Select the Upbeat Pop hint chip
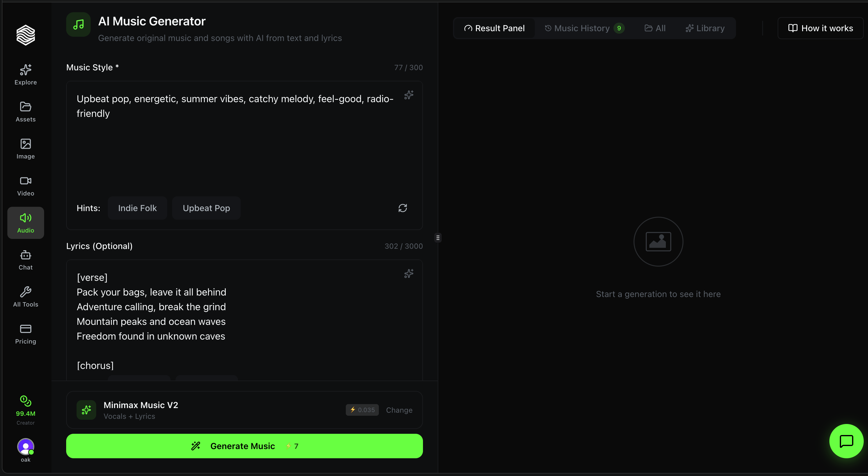The image size is (868, 476). [x=206, y=208]
